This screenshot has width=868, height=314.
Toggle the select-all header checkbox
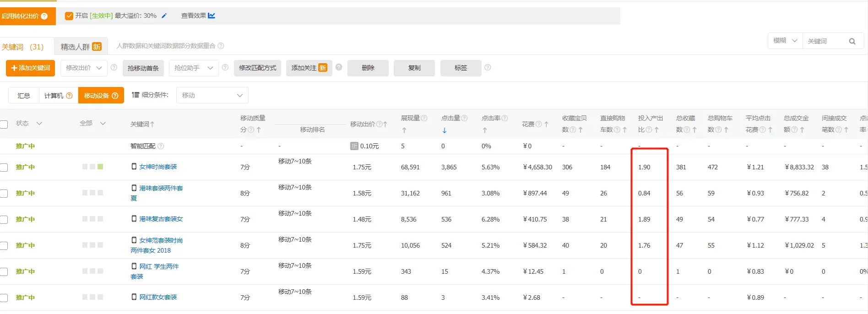coord(4,124)
